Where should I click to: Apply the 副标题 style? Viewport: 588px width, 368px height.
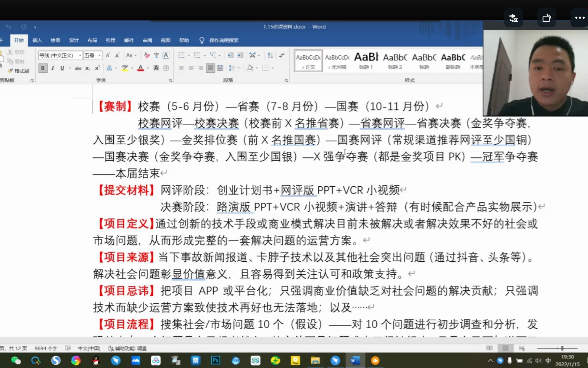(x=453, y=61)
